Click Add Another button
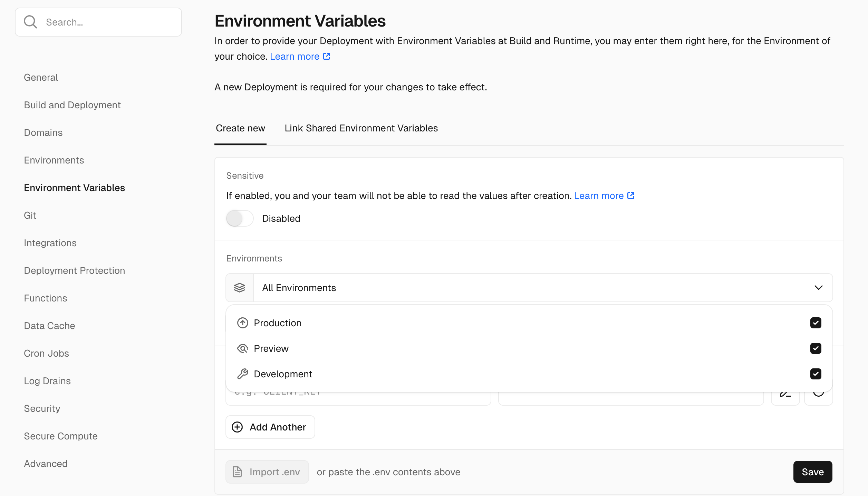 click(270, 427)
